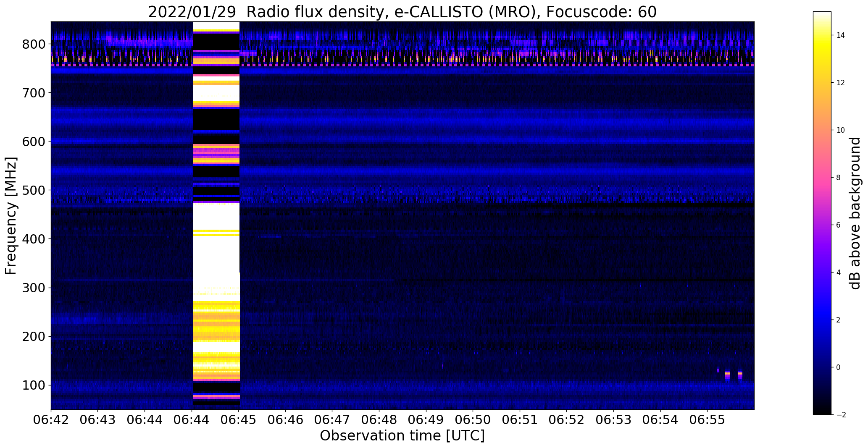Screen dimensions: 868x448
Task: Click the 06:55 time tick label
Action: [x=708, y=421]
